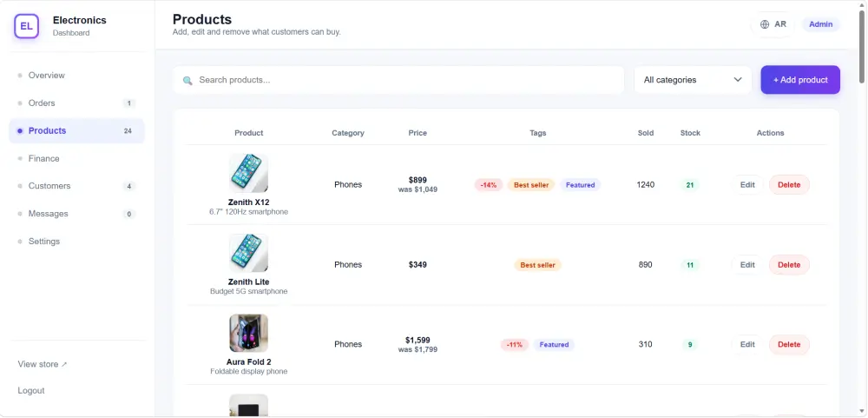
Task: Click the -11% discount tag
Action: pyautogui.click(x=514, y=345)
